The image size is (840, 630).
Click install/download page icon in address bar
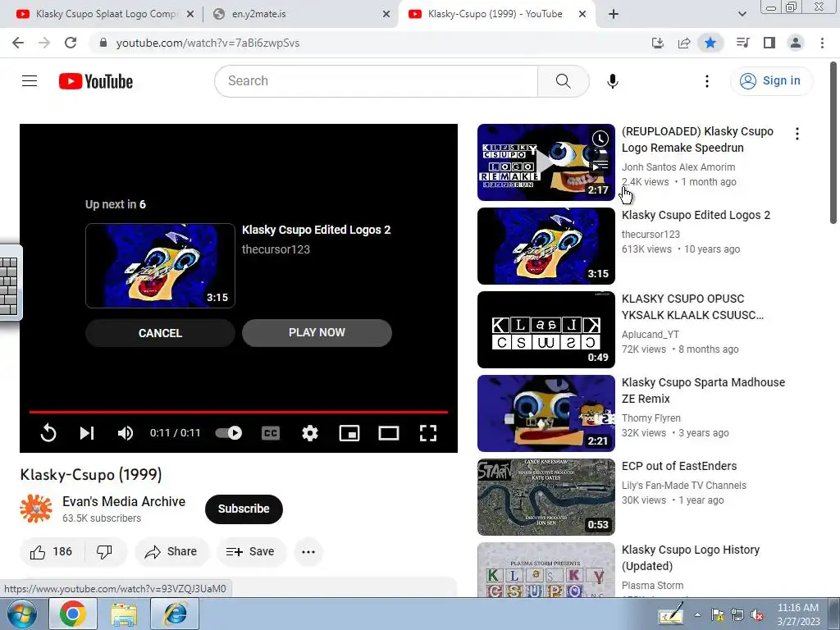(658, 43)
